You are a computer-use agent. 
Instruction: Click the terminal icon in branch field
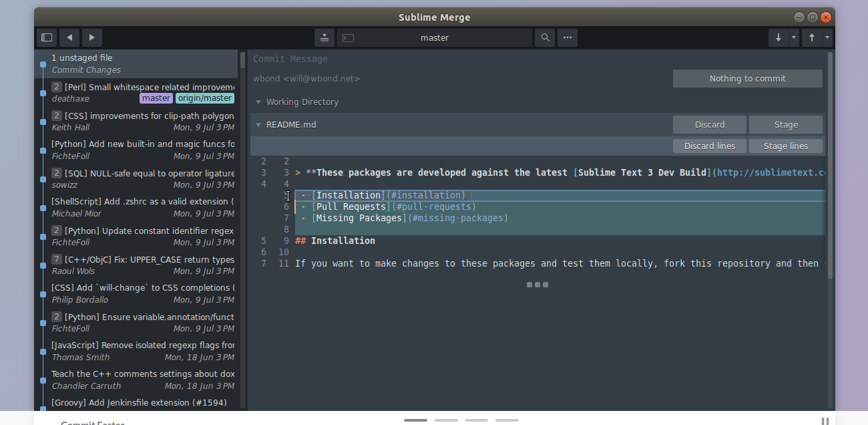point(347,38)
